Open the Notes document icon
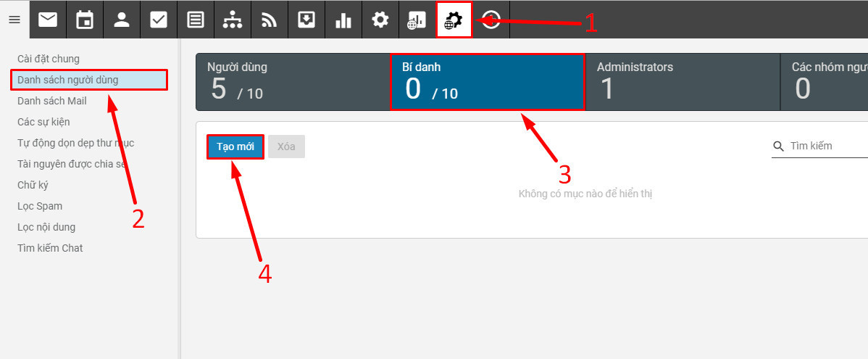868x359 pixels. pos(196,20)
